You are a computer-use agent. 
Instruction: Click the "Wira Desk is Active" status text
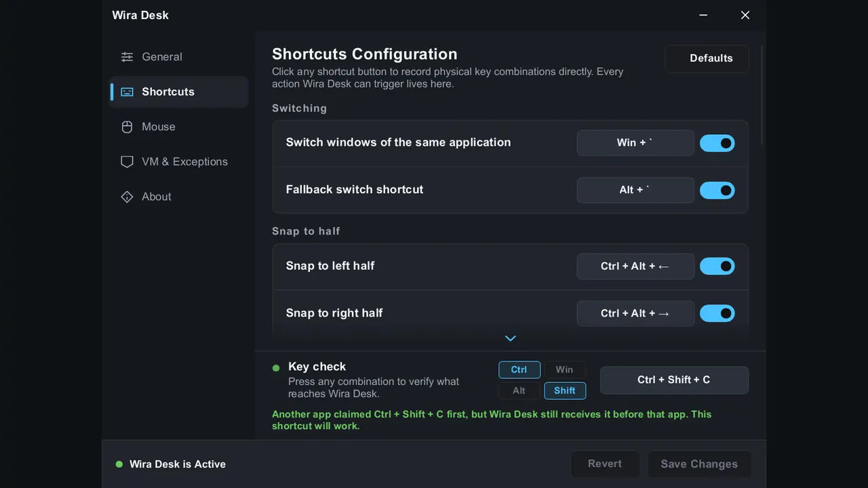pos(178,464)
